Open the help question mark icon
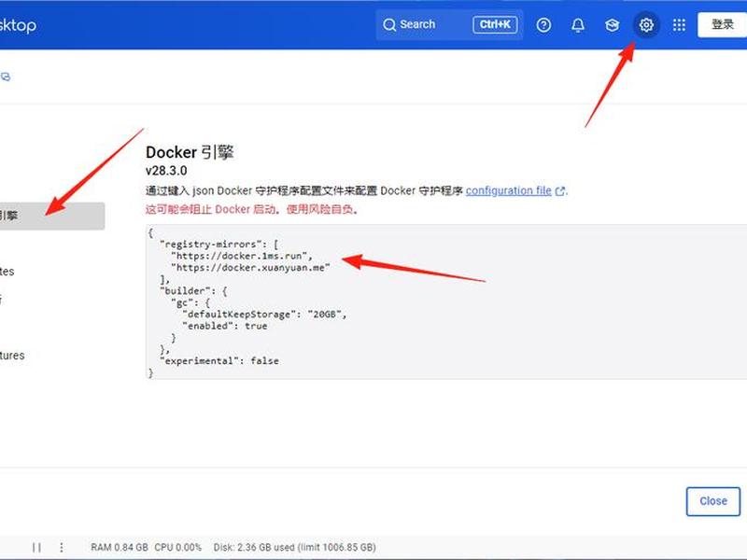Screen dimensions: 747x560 [x=543, y=25]
